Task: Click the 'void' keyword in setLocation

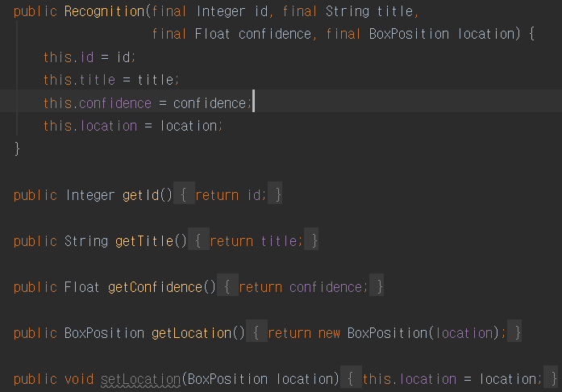Action: pos(79,379)
